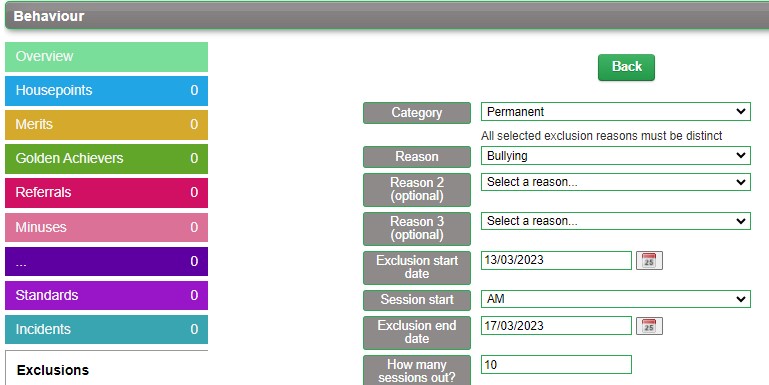Image resolution: width=769 pixels, height=385 pixels.
Task: Expand the Reason 3 optional dropdown
Action: point(615,221)
